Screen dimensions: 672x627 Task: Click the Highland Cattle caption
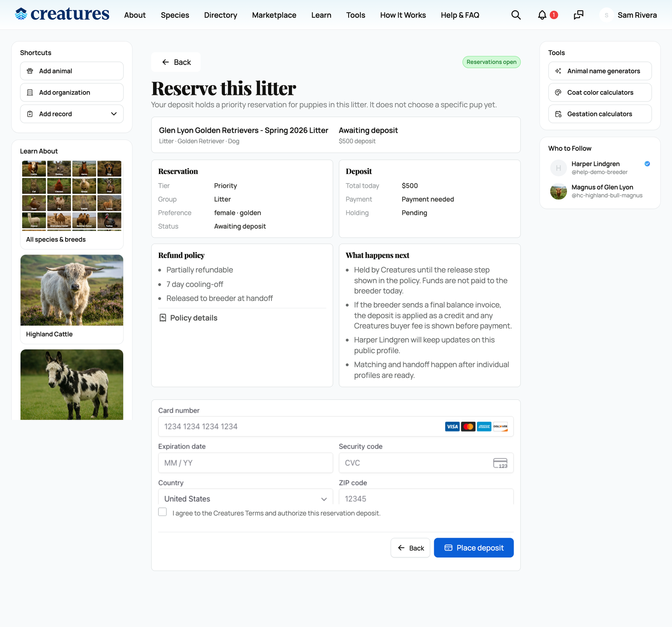49,334
